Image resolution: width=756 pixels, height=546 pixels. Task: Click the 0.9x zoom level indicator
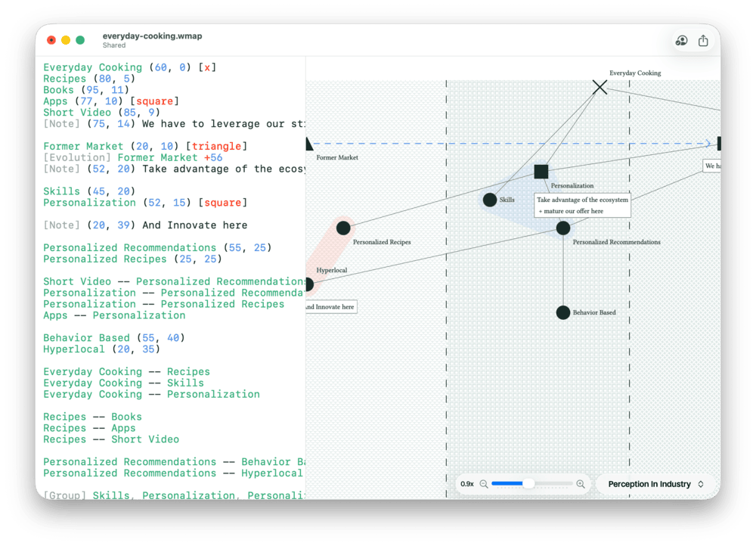(467, 483)
